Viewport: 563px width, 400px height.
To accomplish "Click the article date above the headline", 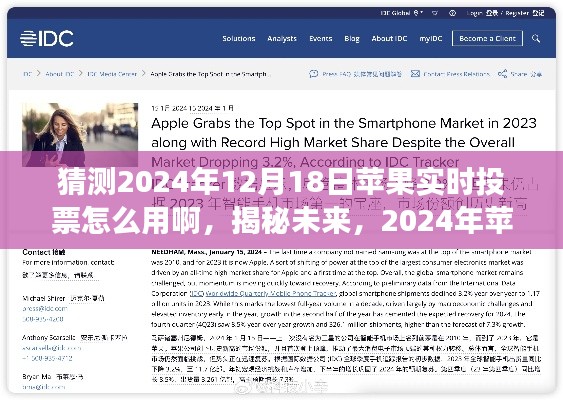I will 192,108.
